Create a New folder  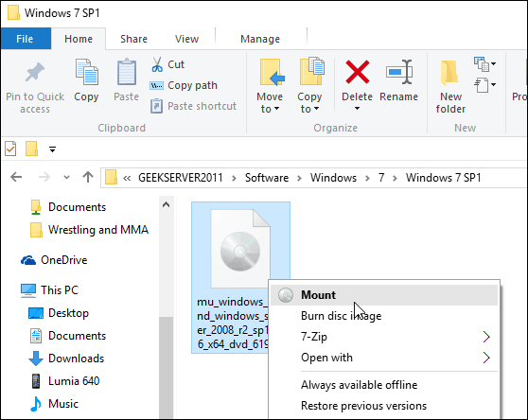pos(450,87)
